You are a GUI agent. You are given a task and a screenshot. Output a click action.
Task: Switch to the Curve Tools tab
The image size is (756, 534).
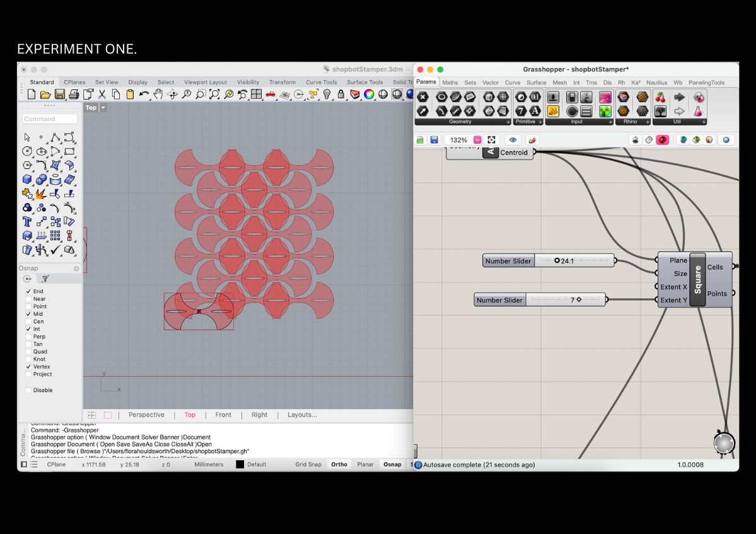click(321, 82)
